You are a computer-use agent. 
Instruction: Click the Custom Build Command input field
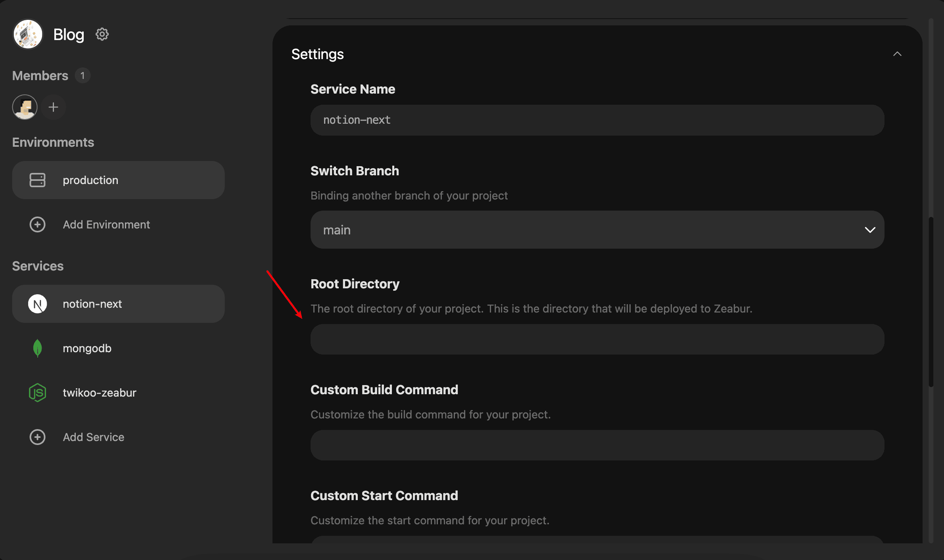point(597,445)
